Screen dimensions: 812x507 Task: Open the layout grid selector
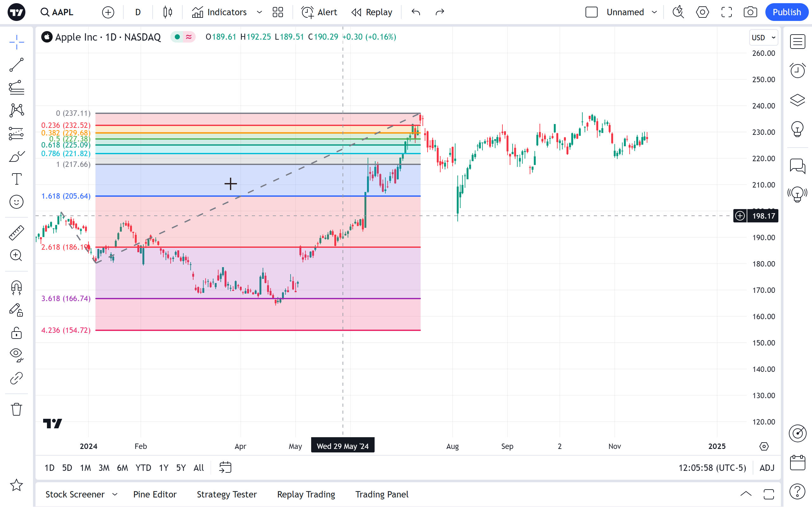[x=278, y=12]
